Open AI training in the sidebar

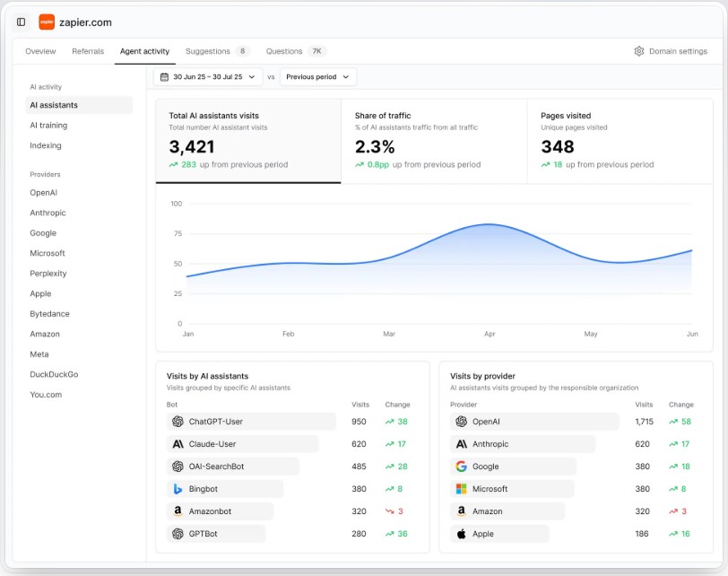click(x=48, y=126)
